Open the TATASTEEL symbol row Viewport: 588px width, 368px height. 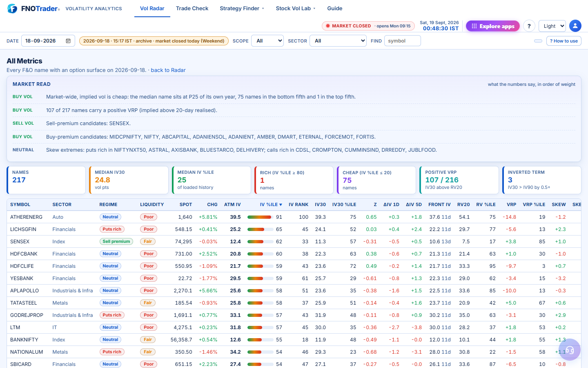[x=24, y=303]
